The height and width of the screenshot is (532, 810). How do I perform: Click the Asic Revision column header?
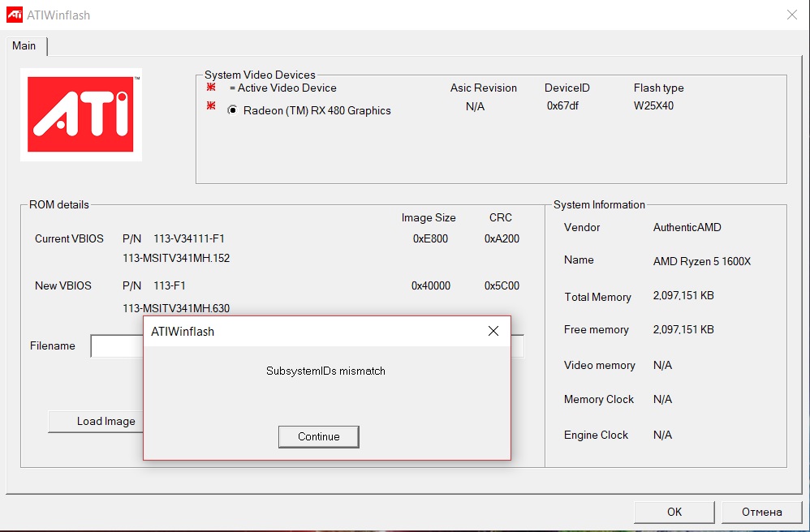pyautogui.click(x=484, y=88)
